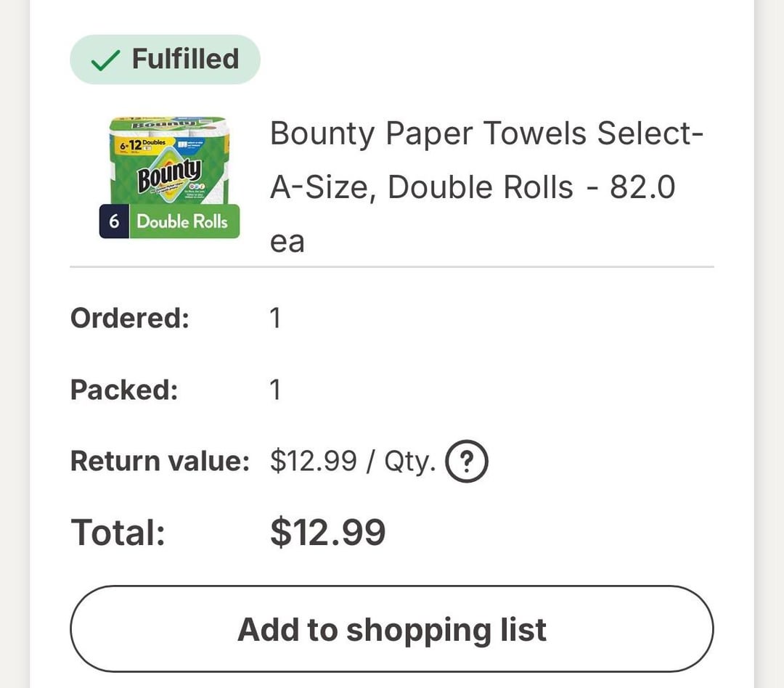The image size is (784, 688).
Task: Click the "$12.99 / Qty." return value text
Action: tap(353, 461)
